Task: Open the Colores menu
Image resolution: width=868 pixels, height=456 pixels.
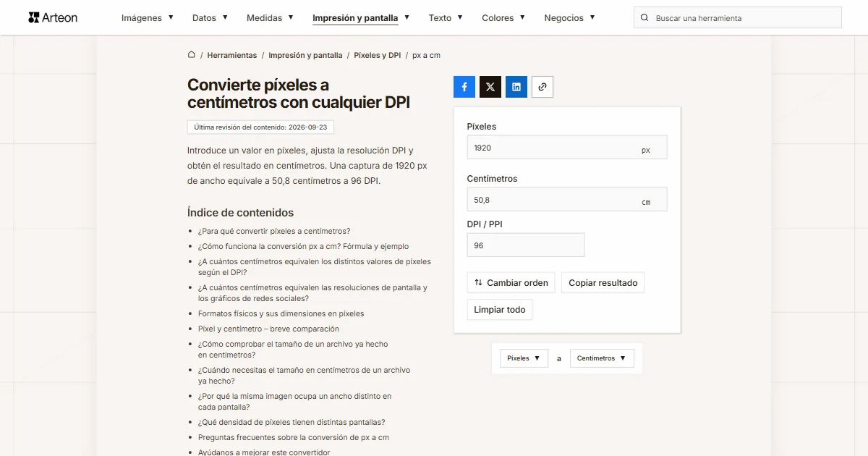Action: pyautogui.click(x=503, y=17)
